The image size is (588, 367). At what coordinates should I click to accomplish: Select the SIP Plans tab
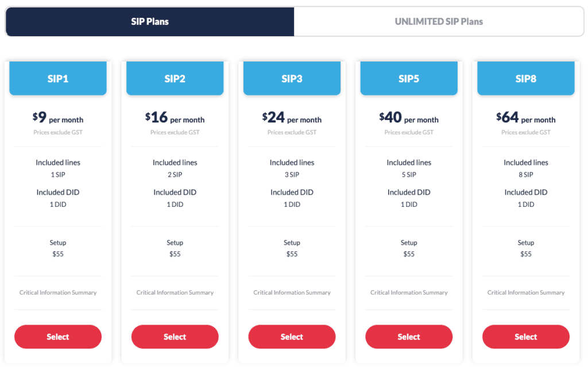(149, 21)
